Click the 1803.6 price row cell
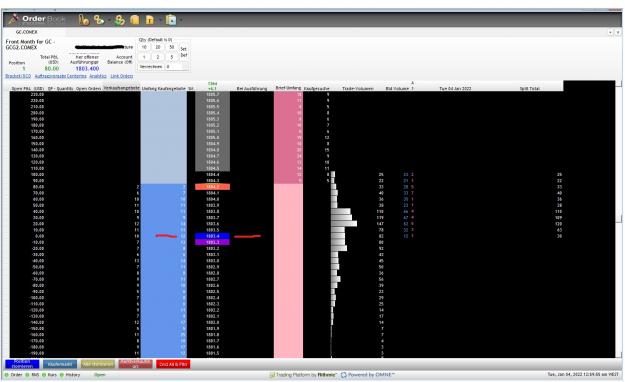 212,224
